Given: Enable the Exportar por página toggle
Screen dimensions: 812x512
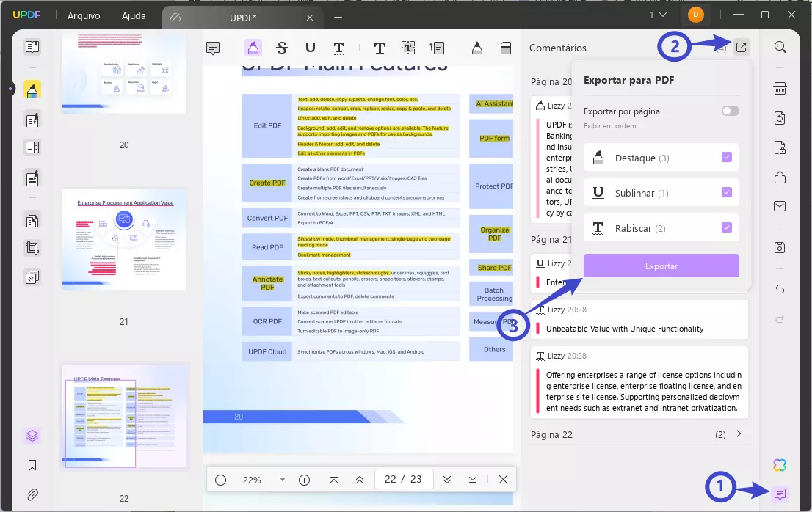Looking at the screenshot, I should click(730, 110).
